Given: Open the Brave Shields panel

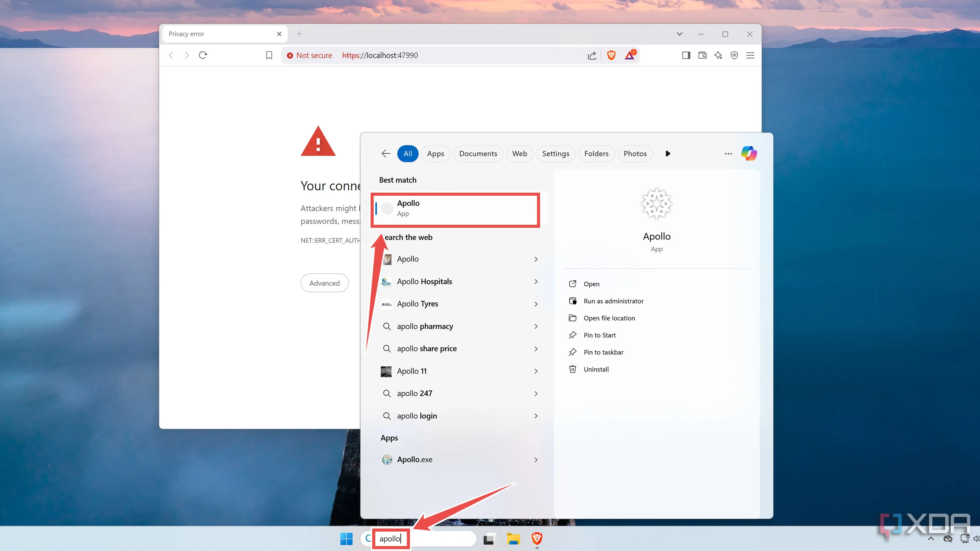Looking at the screenshot, I should [611, 55].
